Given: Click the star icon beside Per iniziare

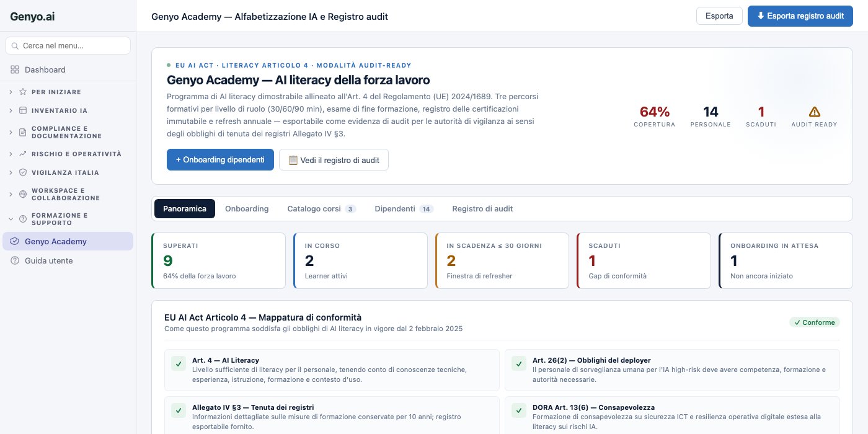Looking at the screenshot, I should (23, 92).
